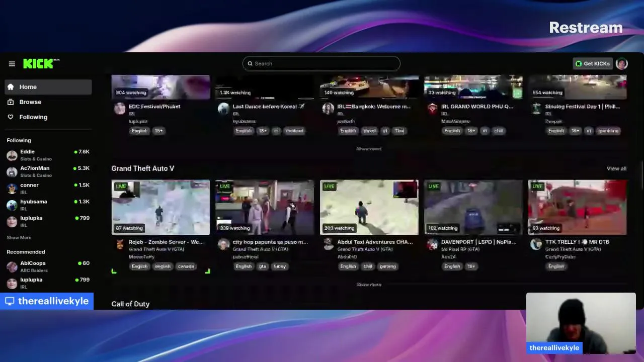Click the thailand tag under Last Dance stream

[294, 131]
